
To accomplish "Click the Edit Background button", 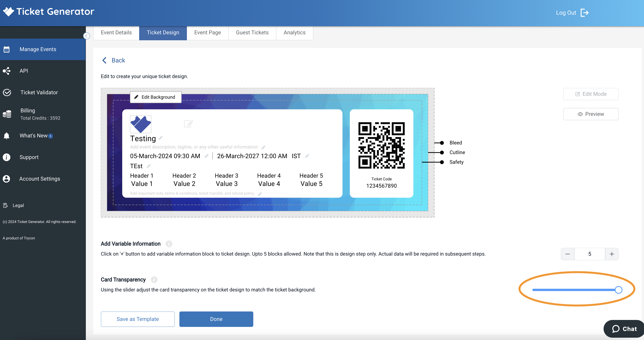I will pos(155,97).
